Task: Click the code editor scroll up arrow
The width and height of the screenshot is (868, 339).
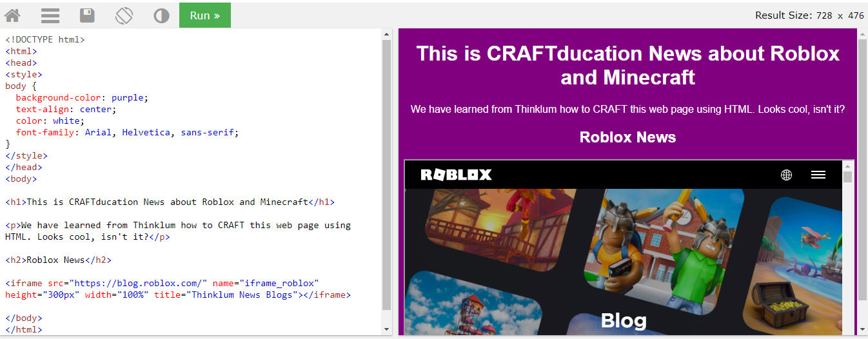Action: pyautogui.click(x=387, y=34)
